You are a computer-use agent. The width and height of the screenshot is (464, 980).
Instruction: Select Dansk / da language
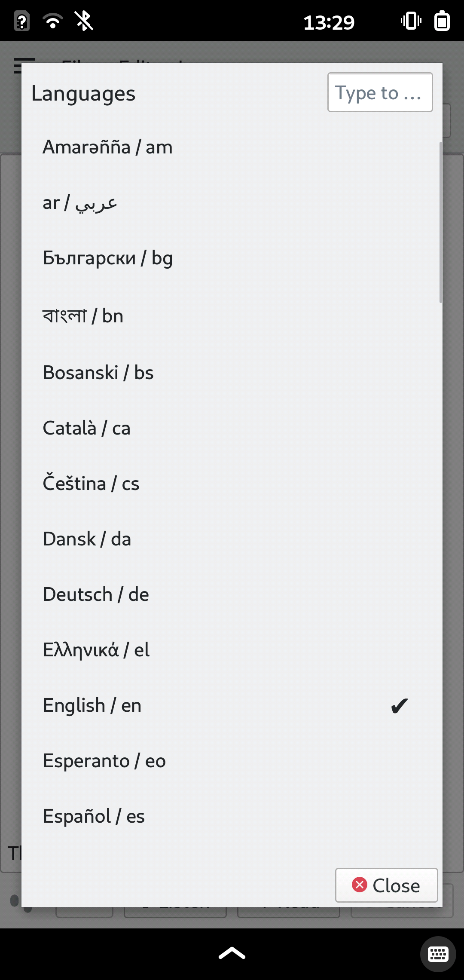click(87, 539)
